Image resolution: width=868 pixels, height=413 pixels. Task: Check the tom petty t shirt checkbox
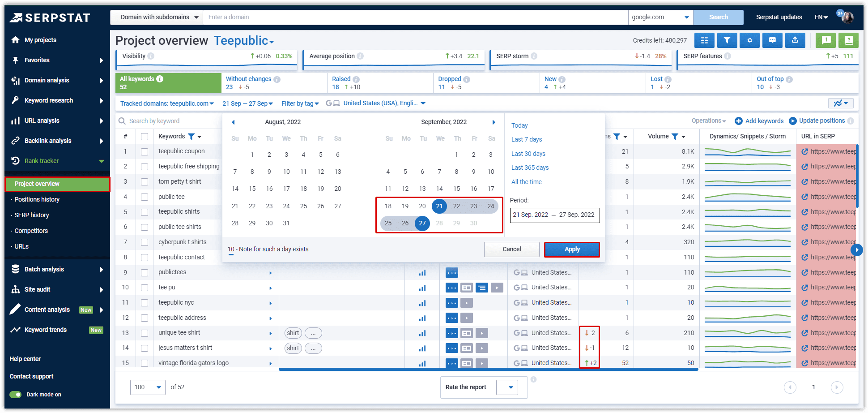[145, 182]
